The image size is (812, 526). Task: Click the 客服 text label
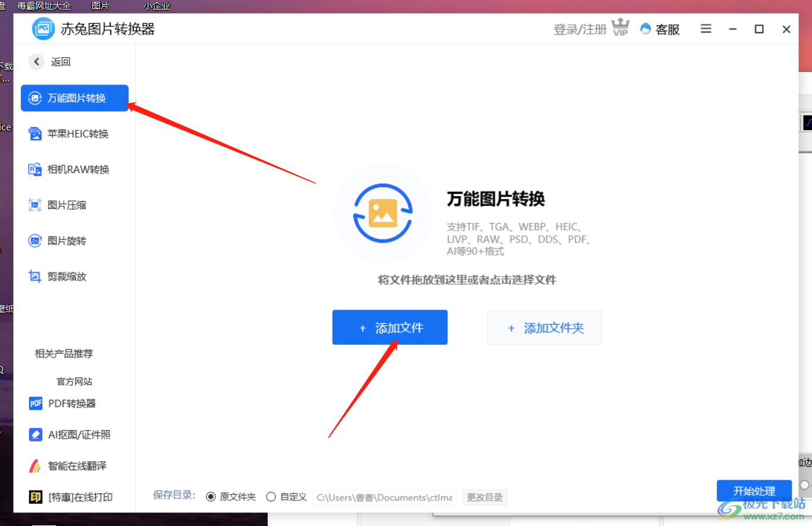tap(667, 29)
